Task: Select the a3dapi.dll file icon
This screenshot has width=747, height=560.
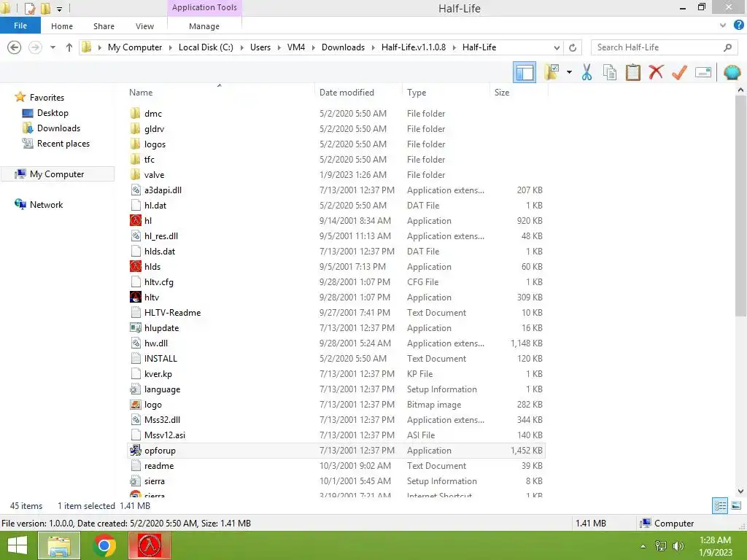Action: 135,190
